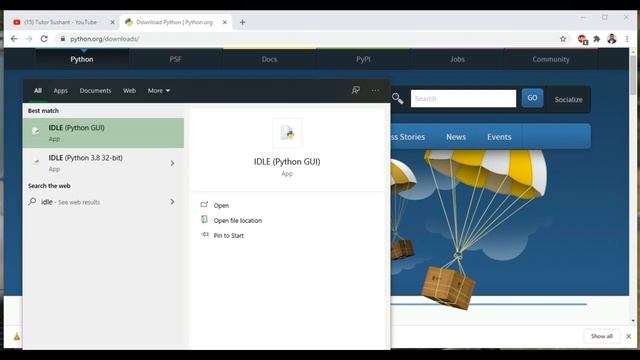Click the VLC cone icon in downloads bar
This screenshot has width=640, height=360.
17,337
